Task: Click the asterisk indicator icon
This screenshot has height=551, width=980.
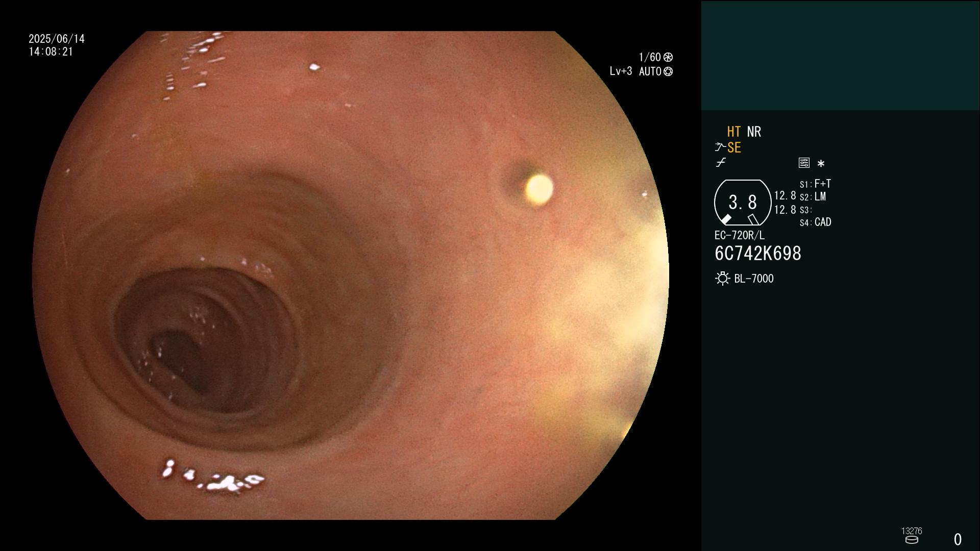Action: coord(821,163)
